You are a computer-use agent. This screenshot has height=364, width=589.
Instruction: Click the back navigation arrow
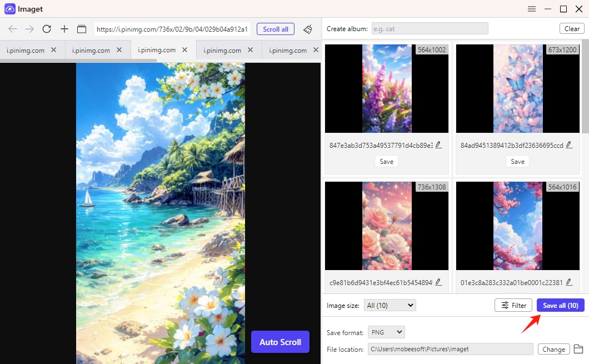[12, 28]
